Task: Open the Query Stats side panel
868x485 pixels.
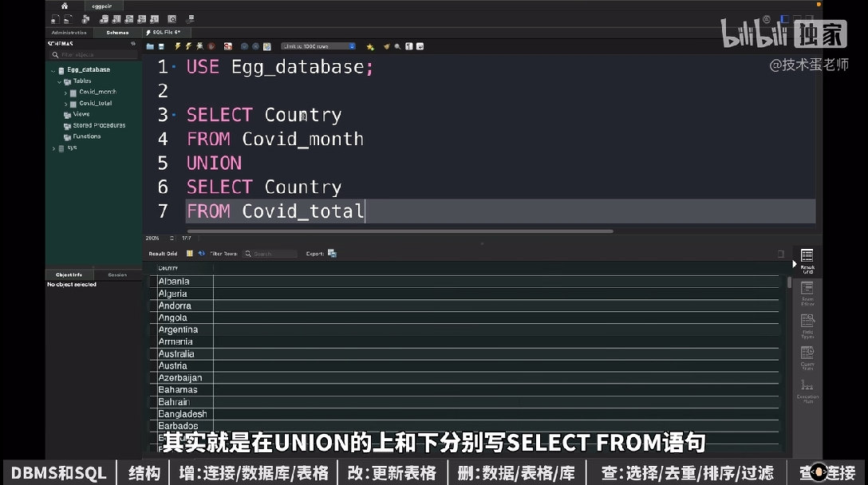Action: [x=807, y=359]
